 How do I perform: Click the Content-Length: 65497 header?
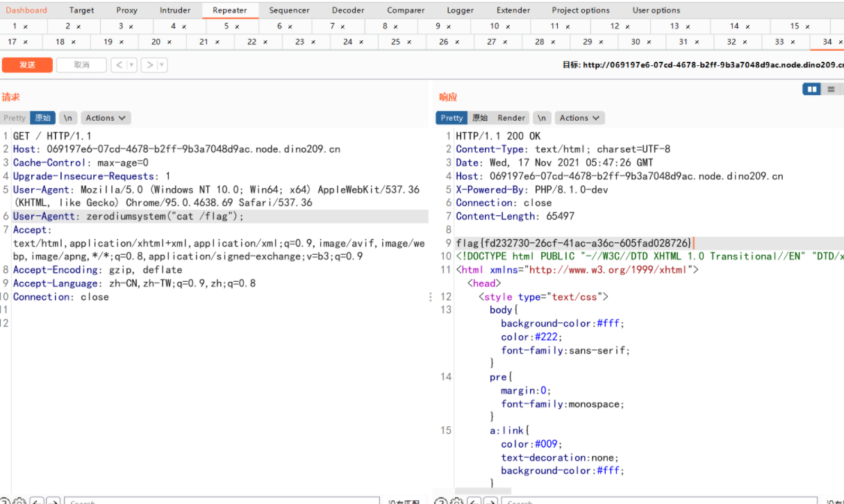[515, 217]
